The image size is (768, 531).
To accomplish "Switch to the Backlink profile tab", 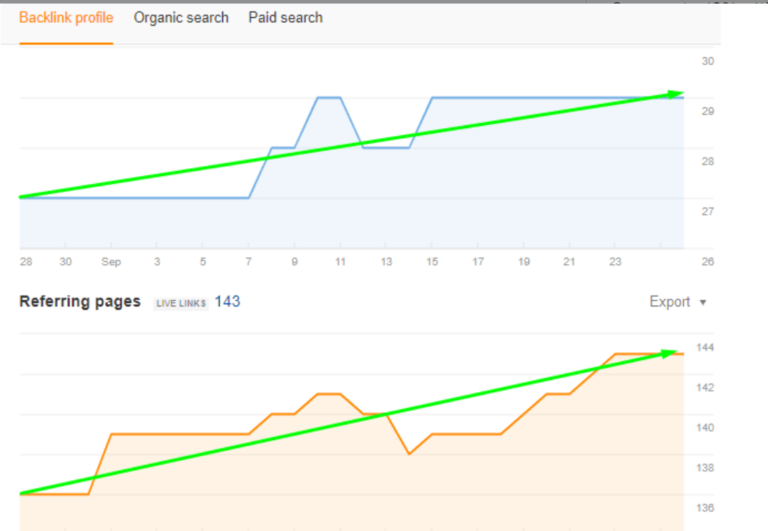I will pyautogui.click(x=66, y=18).
